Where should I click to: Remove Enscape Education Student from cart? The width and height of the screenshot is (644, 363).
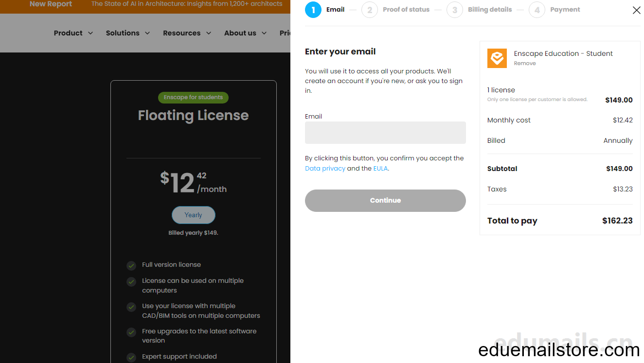point(525,63)
